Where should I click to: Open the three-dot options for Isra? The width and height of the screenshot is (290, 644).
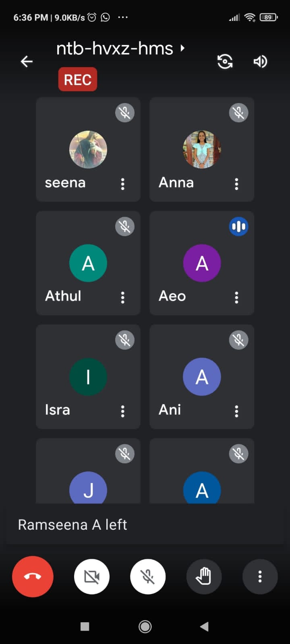pyautogui.click(x=123, y=411)
